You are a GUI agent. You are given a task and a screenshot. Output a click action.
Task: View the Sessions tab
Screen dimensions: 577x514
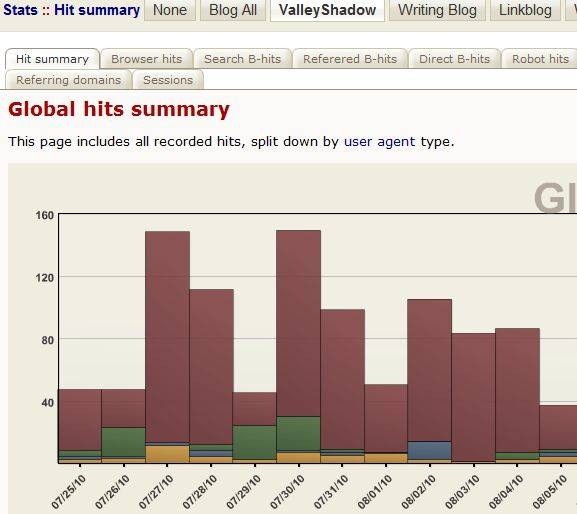(168, 80)
